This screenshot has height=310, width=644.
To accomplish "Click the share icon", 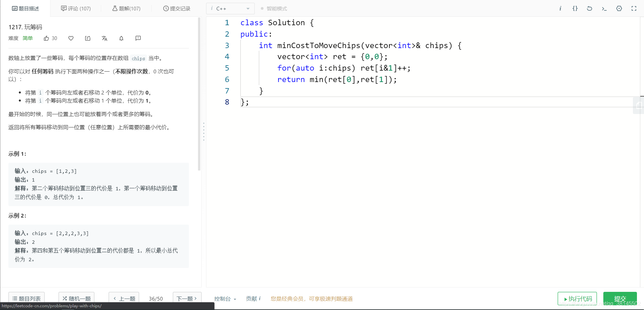I will pyautogui.click(x=88, y=38).
